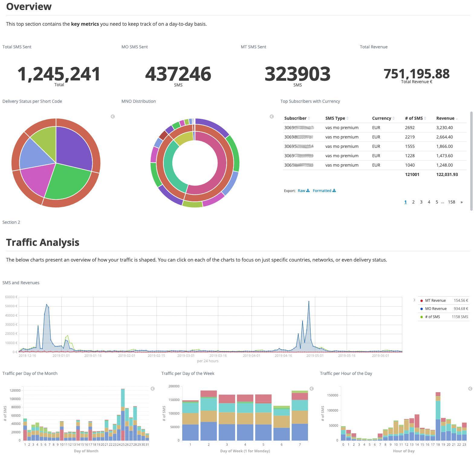Click 'vas mo premium' in second table row
476x459 pixels.
click(342, 137)
